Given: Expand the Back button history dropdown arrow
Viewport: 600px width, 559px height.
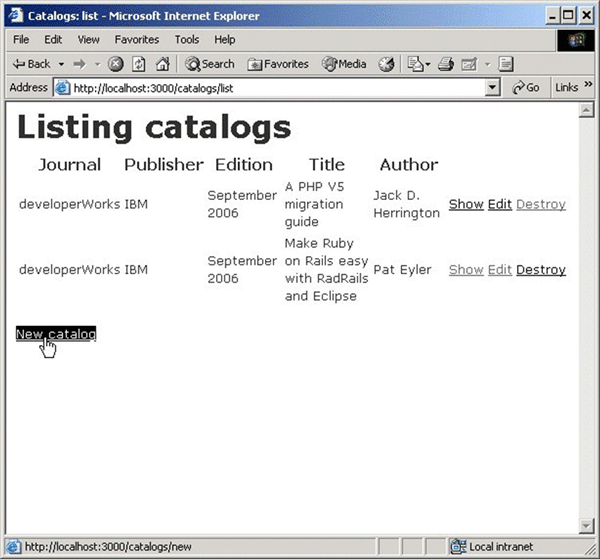Looking at the screenshot, I should click(x=62, y=64).
